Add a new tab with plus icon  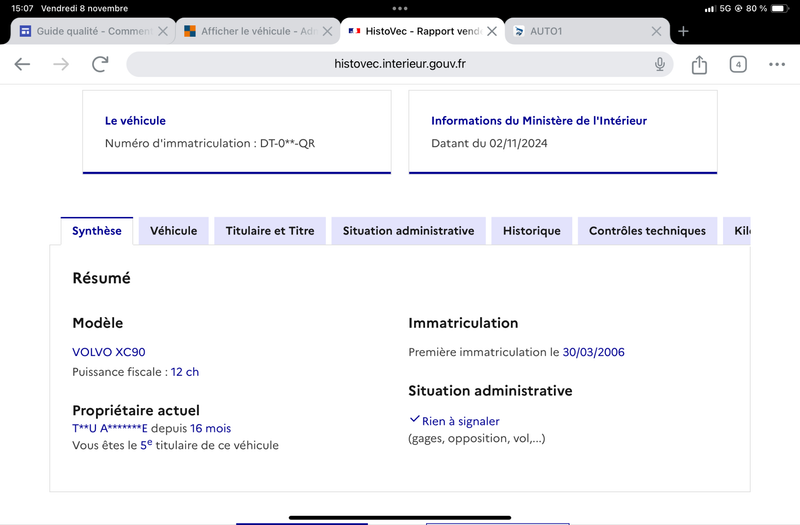point(683,32)
